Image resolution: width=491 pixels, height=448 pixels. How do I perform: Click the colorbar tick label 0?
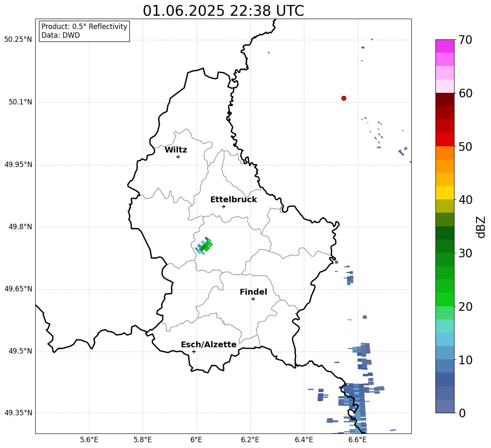462,413
